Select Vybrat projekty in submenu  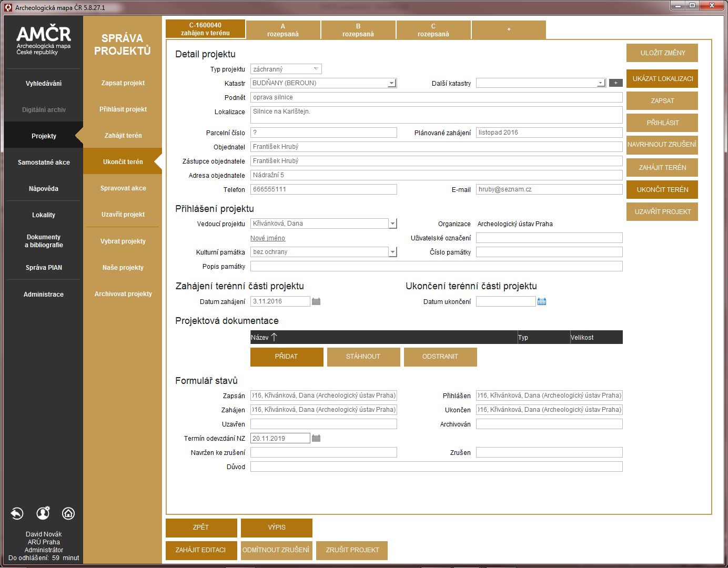click(x=123, y=241)
